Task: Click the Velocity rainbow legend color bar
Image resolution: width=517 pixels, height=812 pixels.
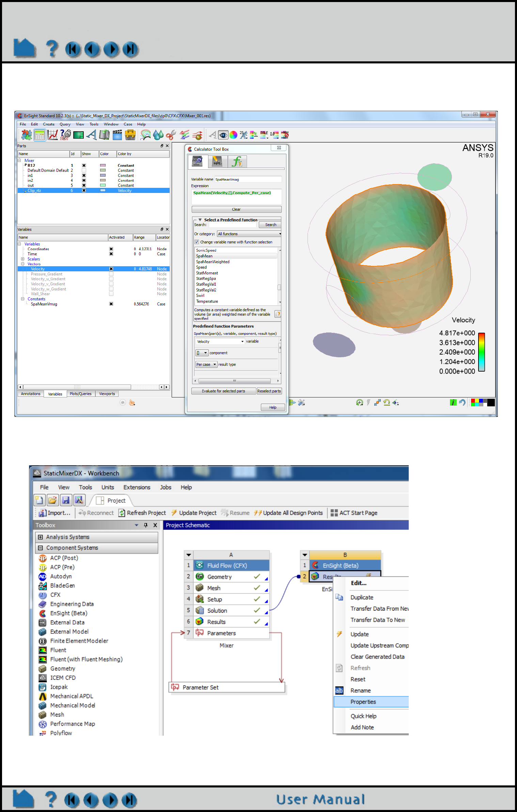Action: [x=482, y=352]
